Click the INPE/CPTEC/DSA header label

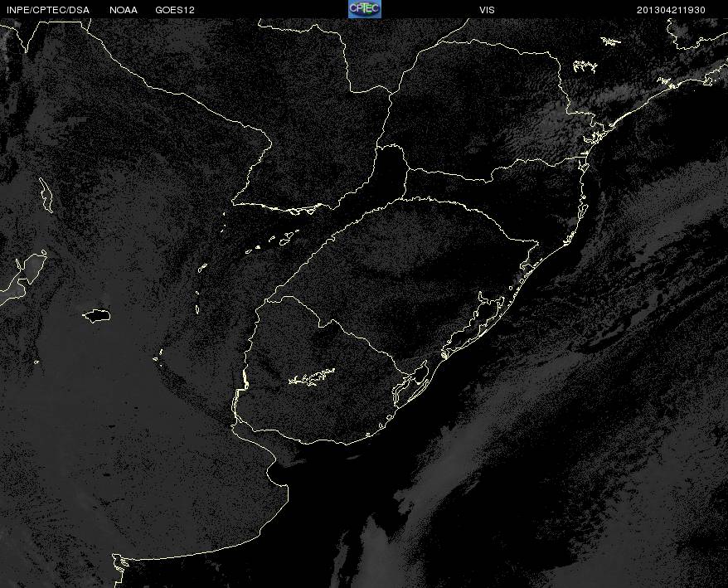point(48,10)
